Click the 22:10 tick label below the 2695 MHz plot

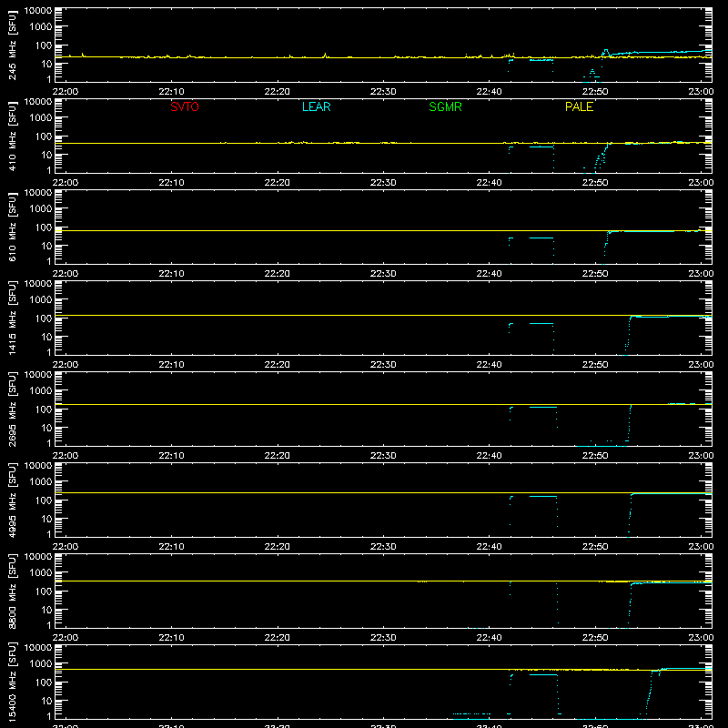[171, 456]
